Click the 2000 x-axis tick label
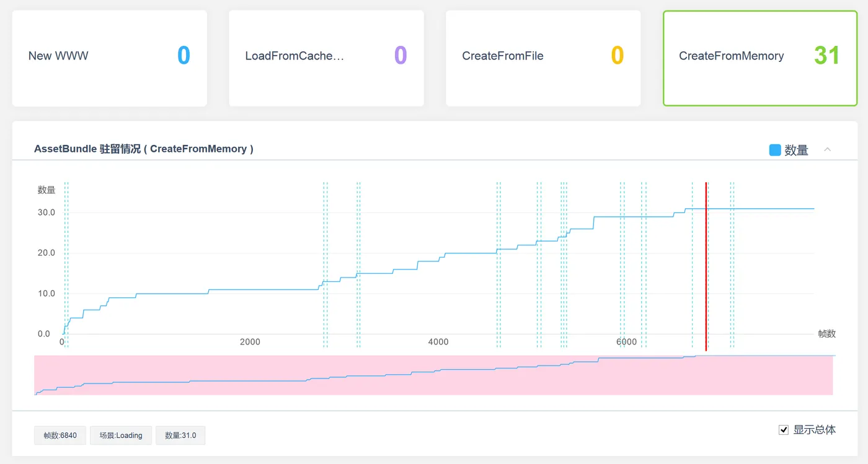This screenshot has width=868, height=464. tap(250, 342)
